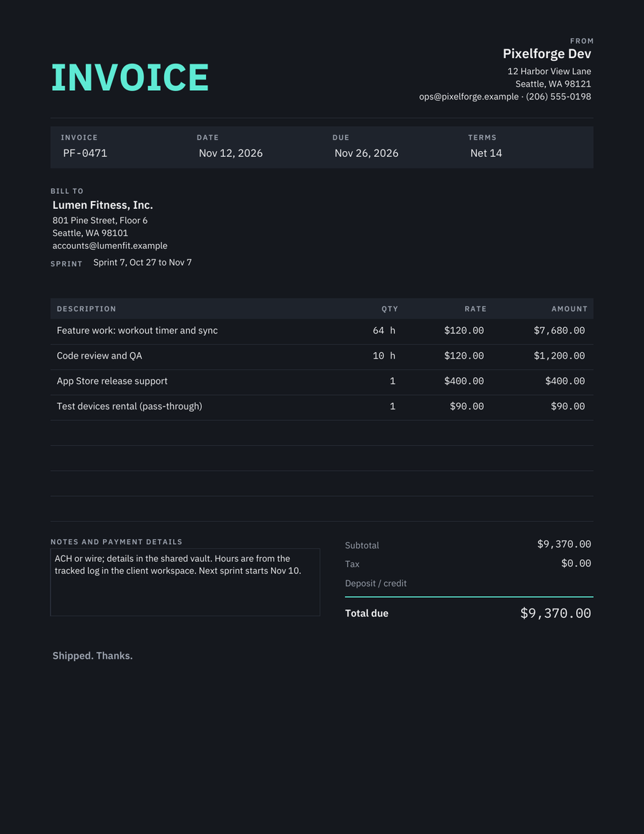Click the sender's Seattle, WA 98121 line

(x=553, y=84)
